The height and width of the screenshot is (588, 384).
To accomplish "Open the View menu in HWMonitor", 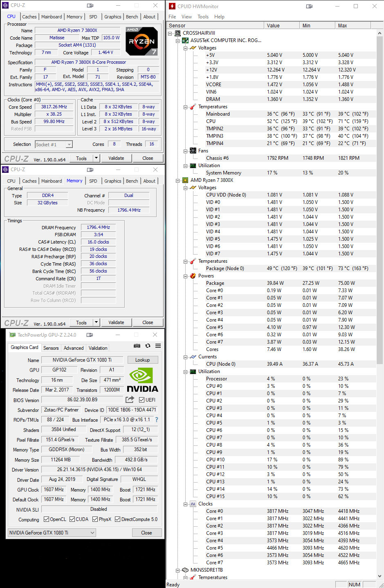I will click(186, 17).
